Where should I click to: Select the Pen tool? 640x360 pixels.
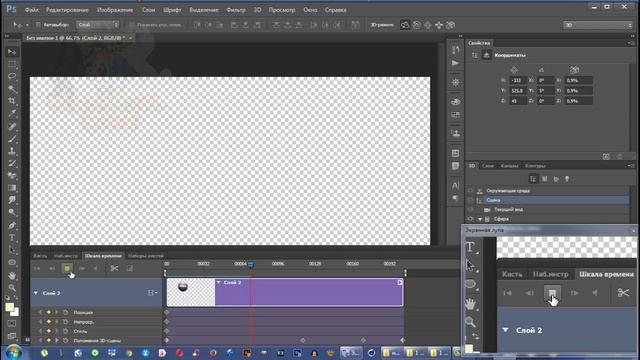12,225
